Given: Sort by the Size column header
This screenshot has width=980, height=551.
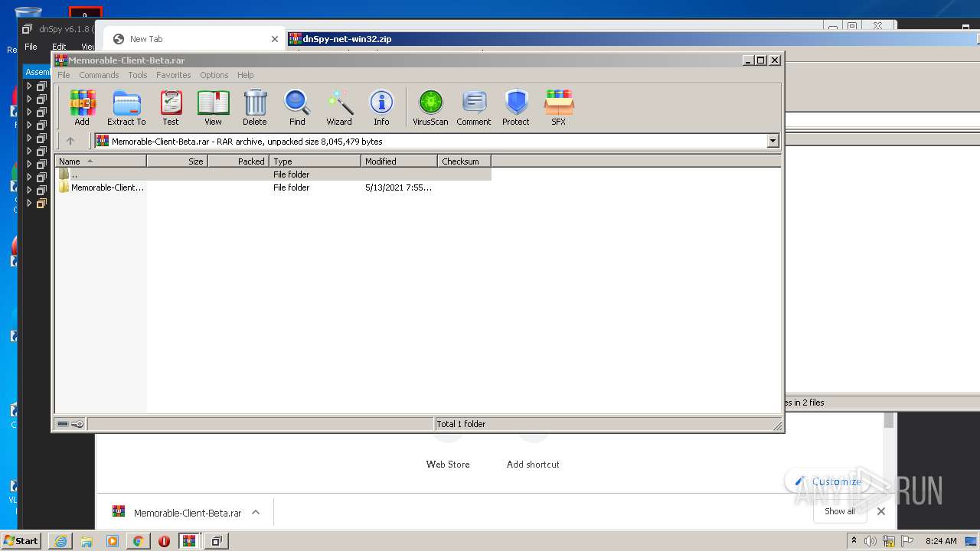Looking at the screenshot, I should click(x=177, y=161).
